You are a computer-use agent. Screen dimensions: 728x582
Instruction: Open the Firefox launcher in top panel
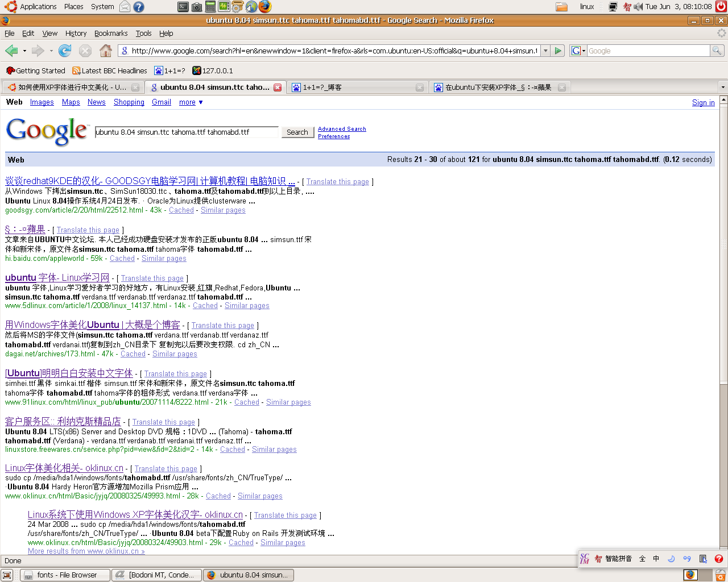pyautogui.click(x=265, y=7)
